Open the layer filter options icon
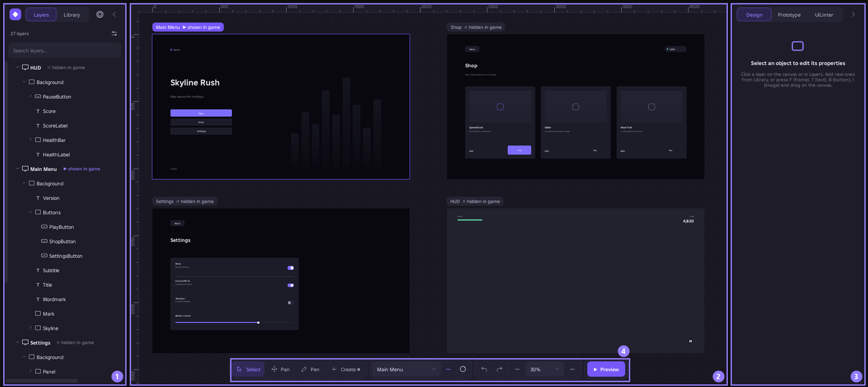The image size is (868, 387). 114,34
